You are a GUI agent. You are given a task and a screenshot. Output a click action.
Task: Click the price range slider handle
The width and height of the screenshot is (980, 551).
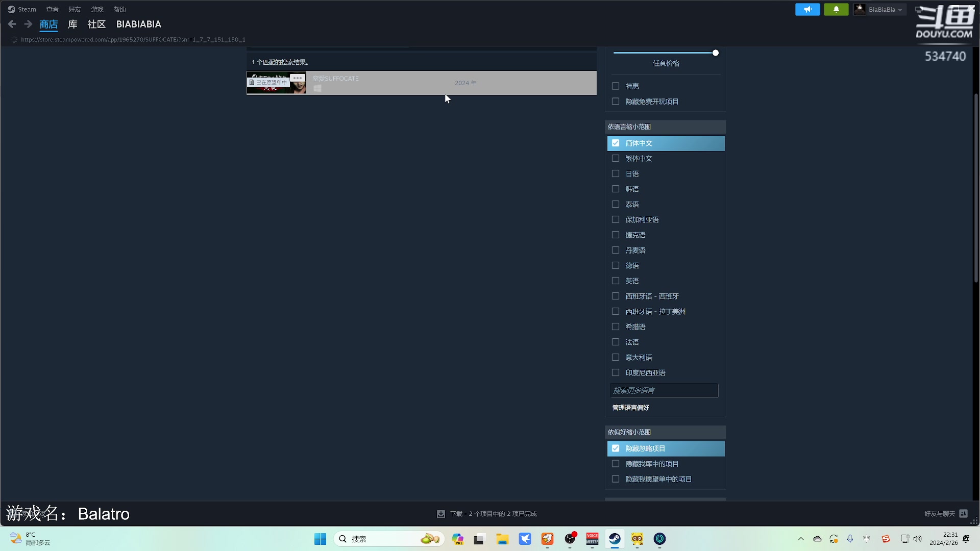(716, 53)
